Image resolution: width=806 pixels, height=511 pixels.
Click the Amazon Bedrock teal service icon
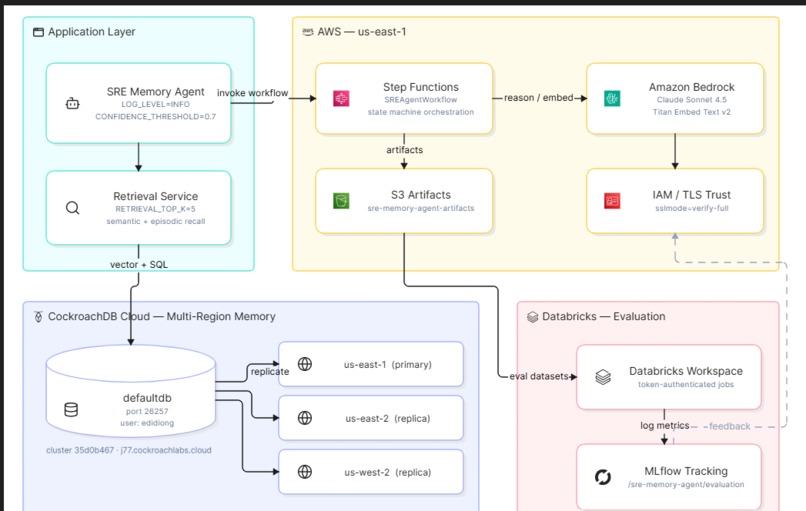[x=612, y=98]
